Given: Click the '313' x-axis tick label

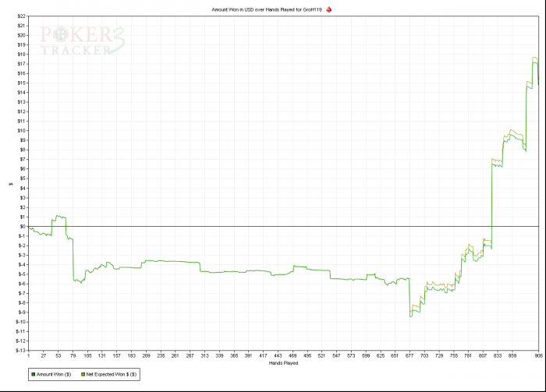Looking at the screenshot, I should 204,356.
